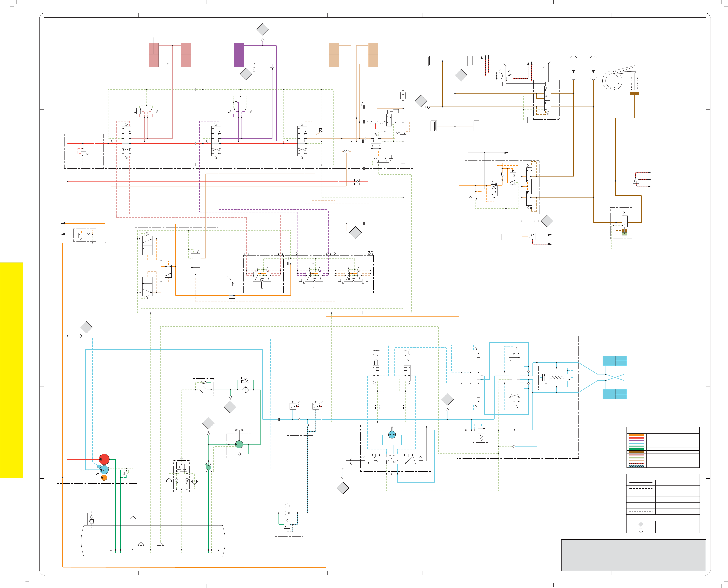
Task: Click the diamond symbol in legend table
Action: pyautogui.click(x=641, y=524)
